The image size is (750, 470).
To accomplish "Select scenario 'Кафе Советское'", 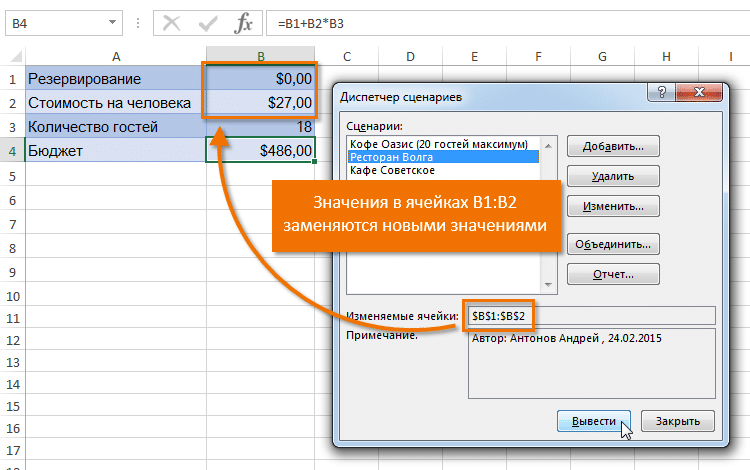I will pyautogui.click(x=392, y=170).
